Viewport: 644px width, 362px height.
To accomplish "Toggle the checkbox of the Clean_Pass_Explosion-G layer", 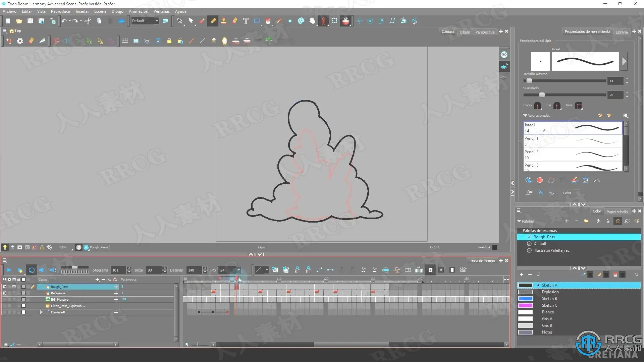I will click(x=23, y=306).
